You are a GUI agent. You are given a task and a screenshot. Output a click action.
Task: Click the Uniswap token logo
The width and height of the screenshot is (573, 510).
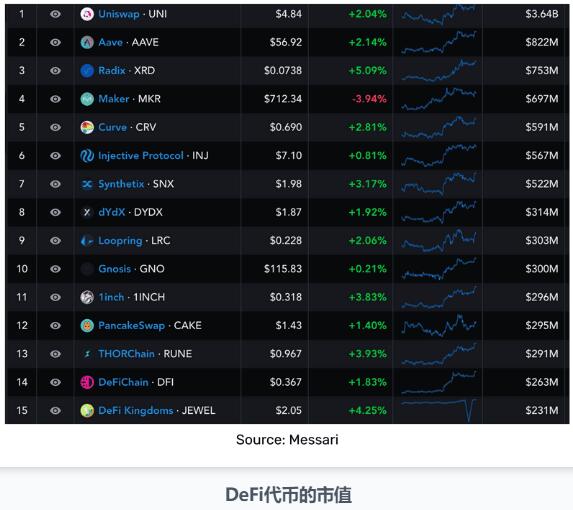(x=87, y=14)
